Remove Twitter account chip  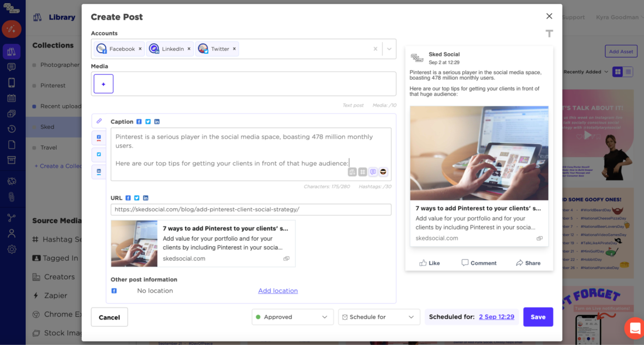(234, 49)
